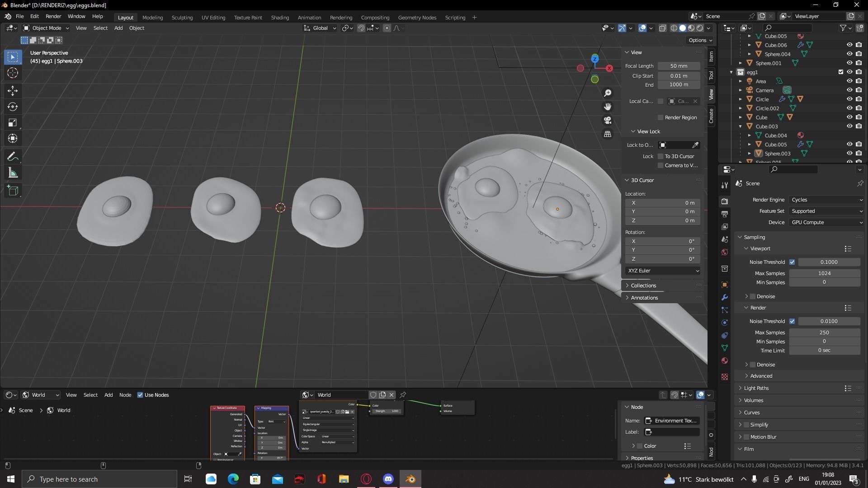
Task: Open the Feature Set dropdown
Action: 827,211
